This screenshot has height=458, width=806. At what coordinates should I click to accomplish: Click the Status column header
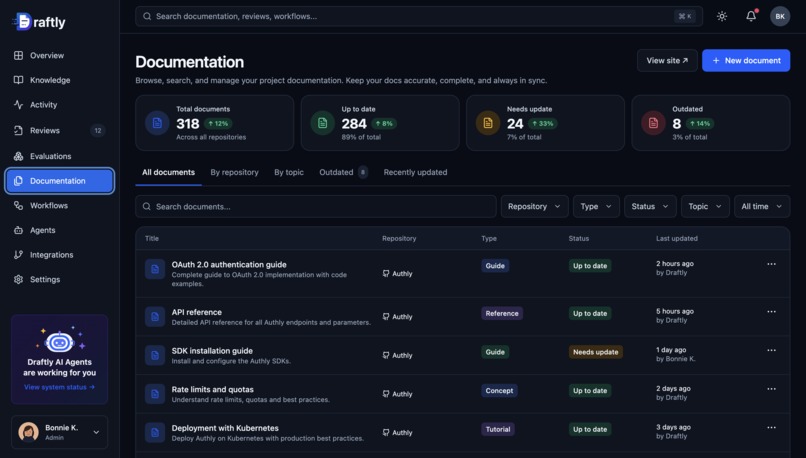point(578,239)
